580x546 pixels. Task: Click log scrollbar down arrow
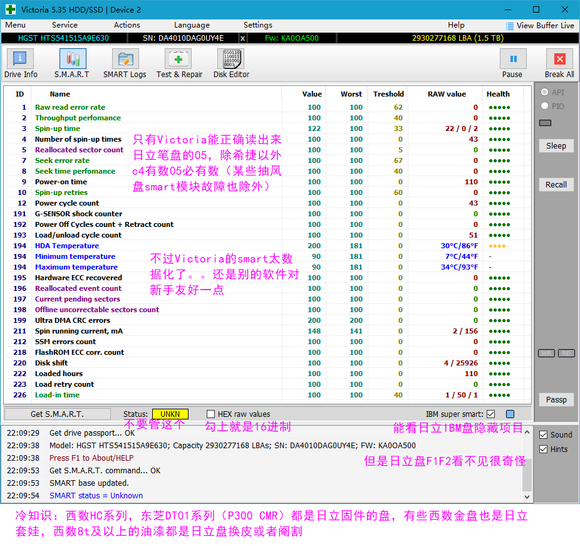tap(527, 497)
